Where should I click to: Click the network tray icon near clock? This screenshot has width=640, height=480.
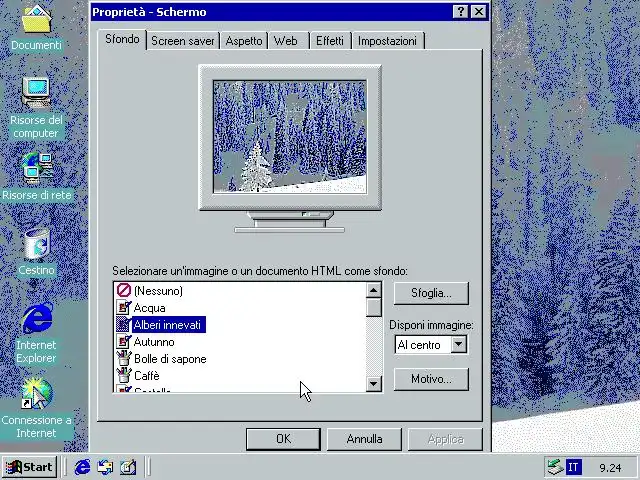click(555, 467)
